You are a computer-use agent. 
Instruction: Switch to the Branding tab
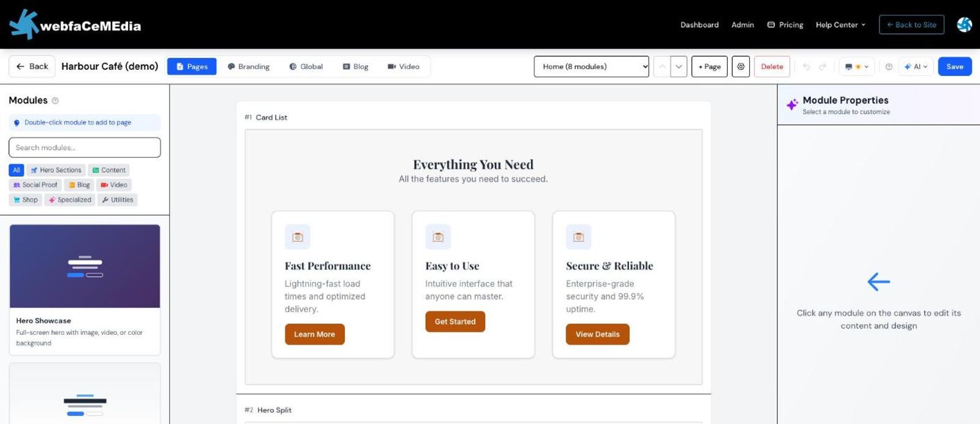(x=249, y=66)
